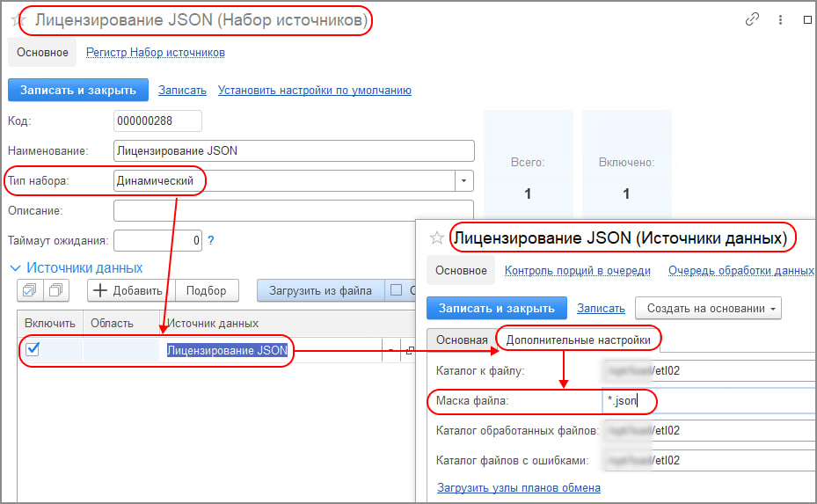817x504 pixels.
Task: Toggle the checkbox next to Загрузить из файла
Action: click(x=396, y=290)
